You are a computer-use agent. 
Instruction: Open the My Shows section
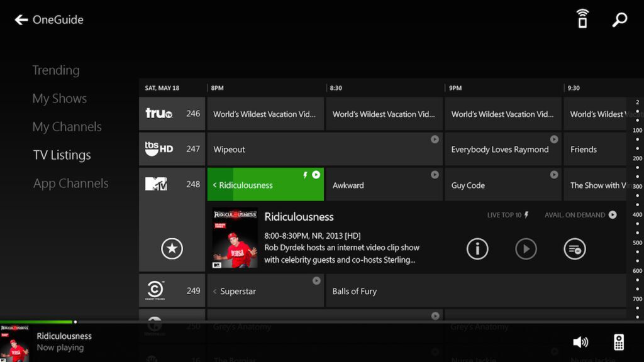(60, 99)
